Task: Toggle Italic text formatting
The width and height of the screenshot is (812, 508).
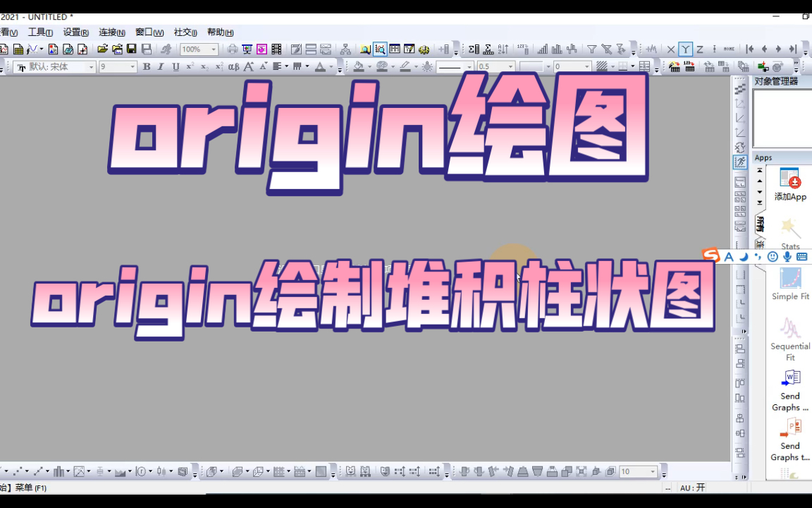Action: 160,66
